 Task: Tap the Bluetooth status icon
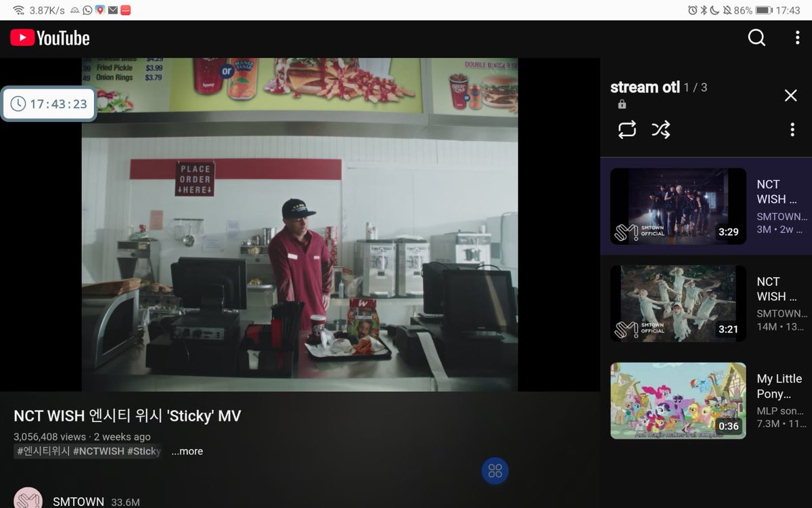click(x=704, y=10)
